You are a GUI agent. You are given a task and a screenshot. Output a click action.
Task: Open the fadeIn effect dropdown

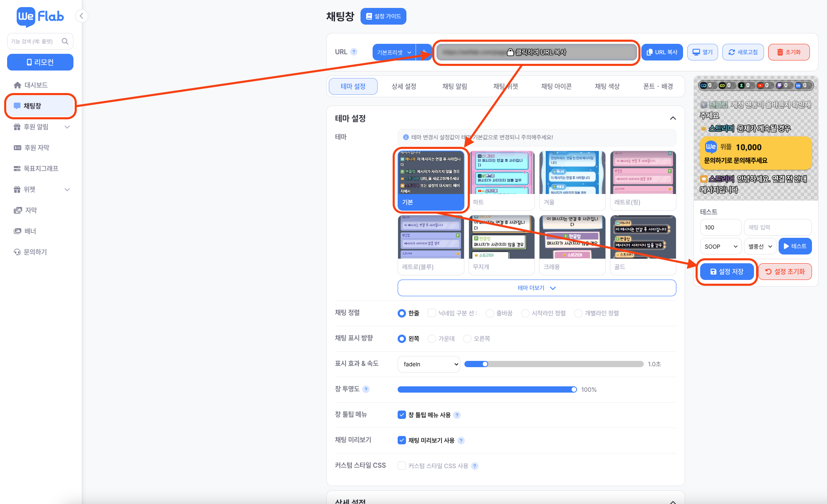point(429,364)
